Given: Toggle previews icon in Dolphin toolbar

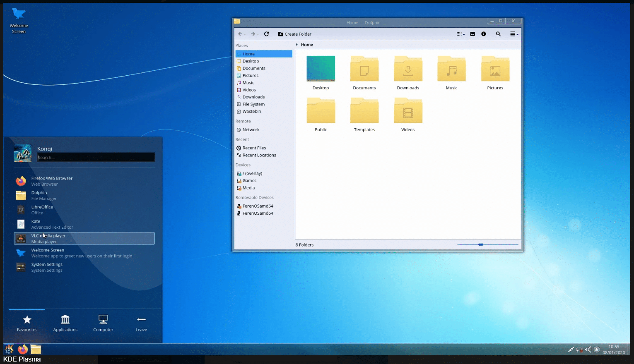Looking at the screenshot, I should pos(472,34).
